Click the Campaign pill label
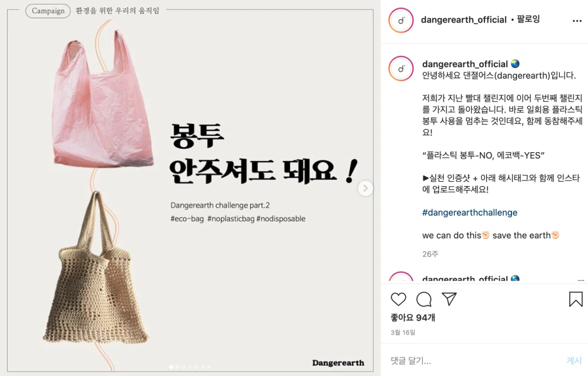The height and width of the screenshot is (376, 588). coord(48,11)
